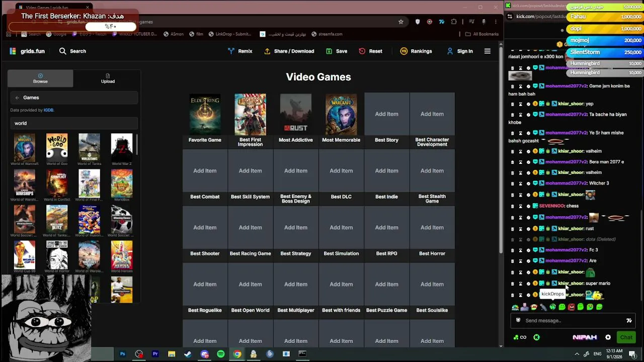
Task: Open the hamburger menu in grids.fun header
Action: coord(487,51)
